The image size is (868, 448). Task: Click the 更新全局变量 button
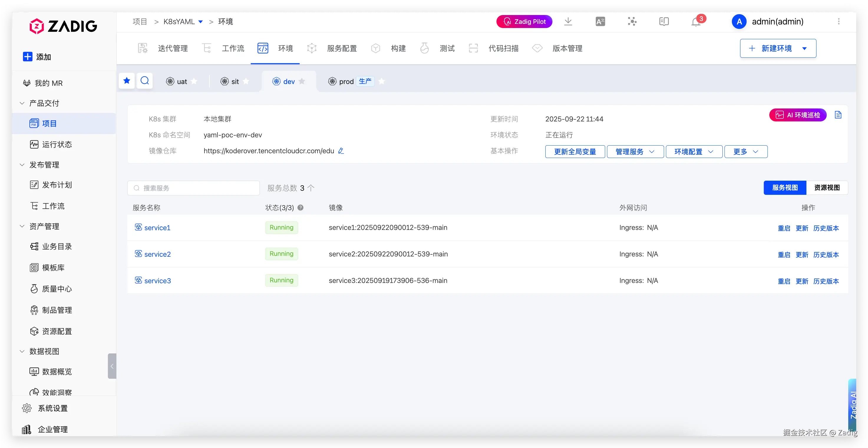(x=575, y=152)
